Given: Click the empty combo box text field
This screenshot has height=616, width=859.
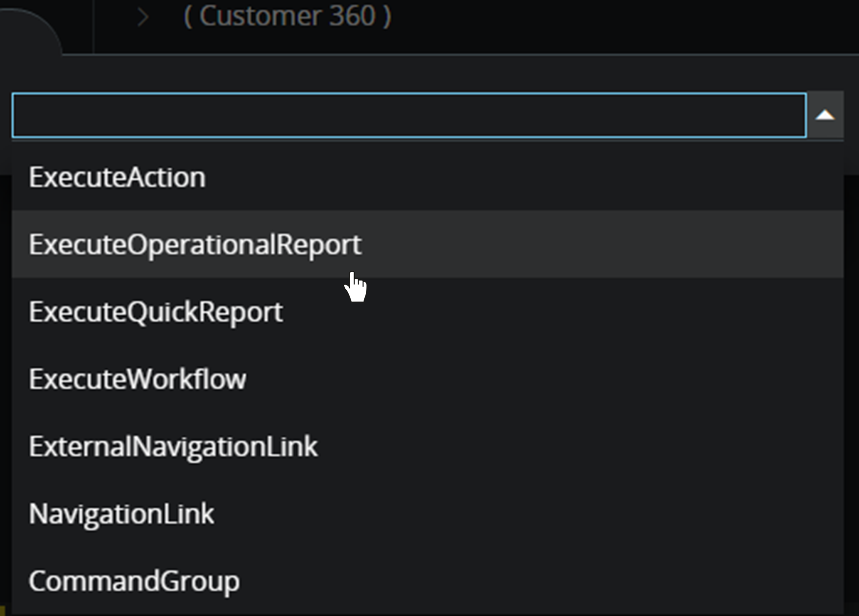Looking at the screenshot, I should [x=409, y=116].
